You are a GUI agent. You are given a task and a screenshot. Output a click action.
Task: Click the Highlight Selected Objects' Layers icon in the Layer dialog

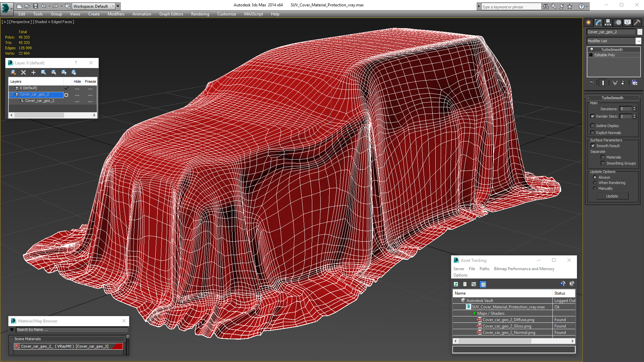[54, 72]
